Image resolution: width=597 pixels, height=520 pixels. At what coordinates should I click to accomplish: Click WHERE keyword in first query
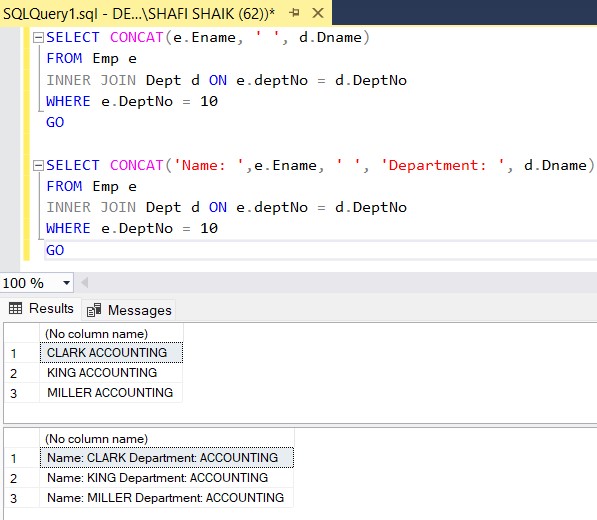[69, 101]
